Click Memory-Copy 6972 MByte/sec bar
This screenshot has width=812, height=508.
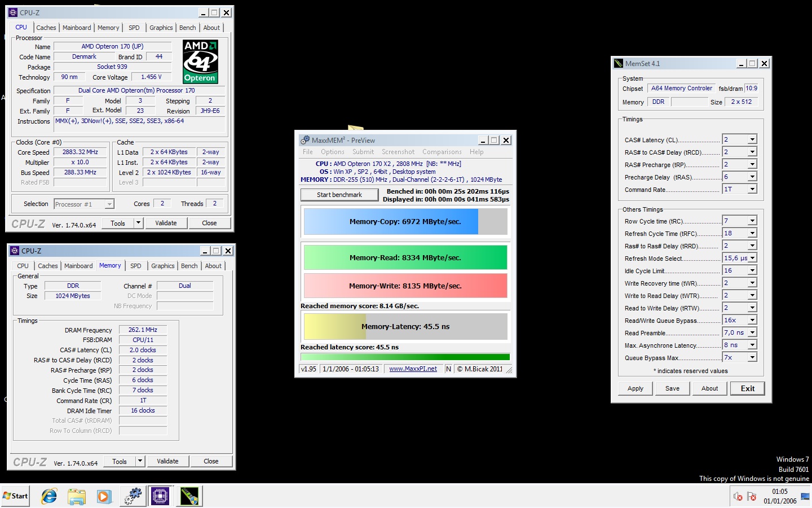(x=405, y=222)
